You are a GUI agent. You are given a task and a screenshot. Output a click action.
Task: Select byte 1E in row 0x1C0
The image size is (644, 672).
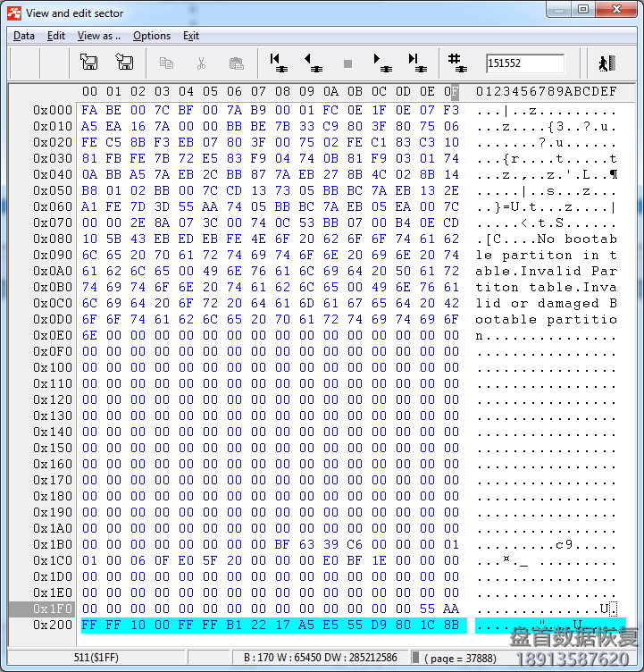pos(379,560)
